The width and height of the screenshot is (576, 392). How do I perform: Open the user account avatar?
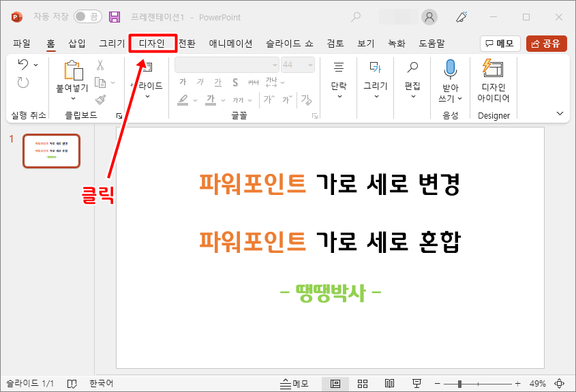click(x=429, y=17)
